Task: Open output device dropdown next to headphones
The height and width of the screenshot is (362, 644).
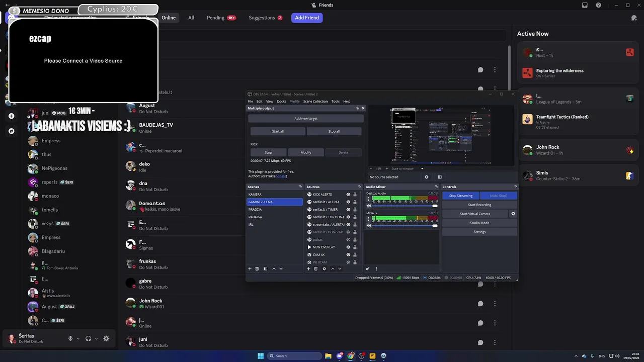Action: click(96, 339)
